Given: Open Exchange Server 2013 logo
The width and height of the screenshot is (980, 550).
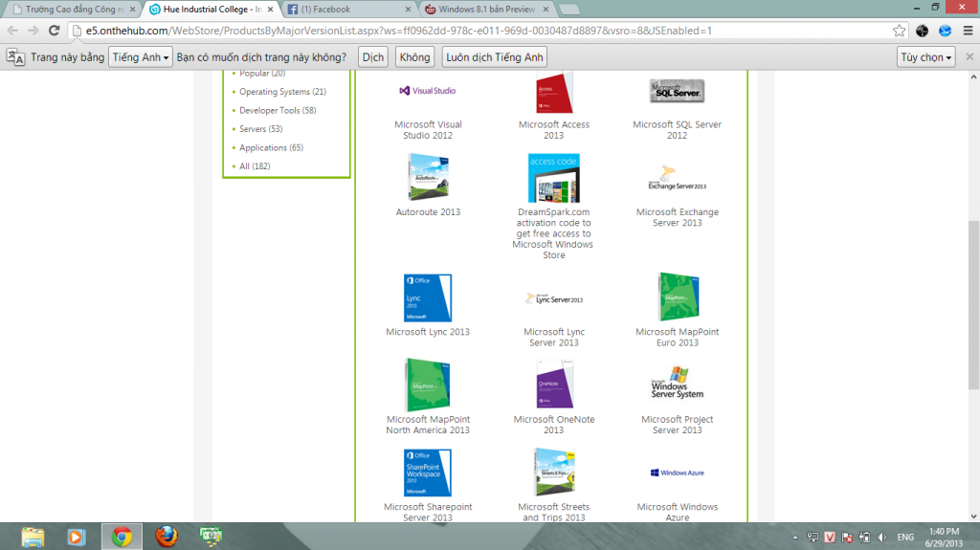Looking at the screenshot, I should (x=677, y=178).
